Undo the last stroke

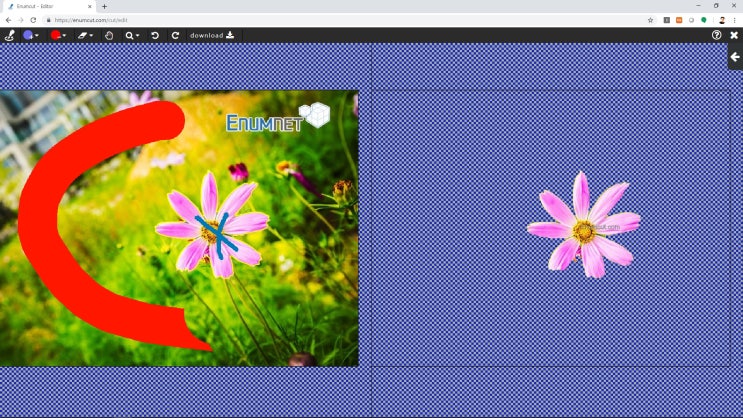(x=155, y=36)
